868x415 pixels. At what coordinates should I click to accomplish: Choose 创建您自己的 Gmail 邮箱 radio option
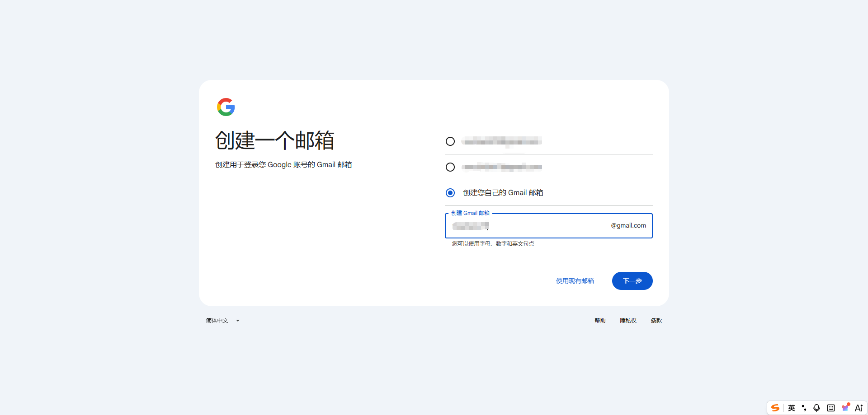(x=450, y=193)
